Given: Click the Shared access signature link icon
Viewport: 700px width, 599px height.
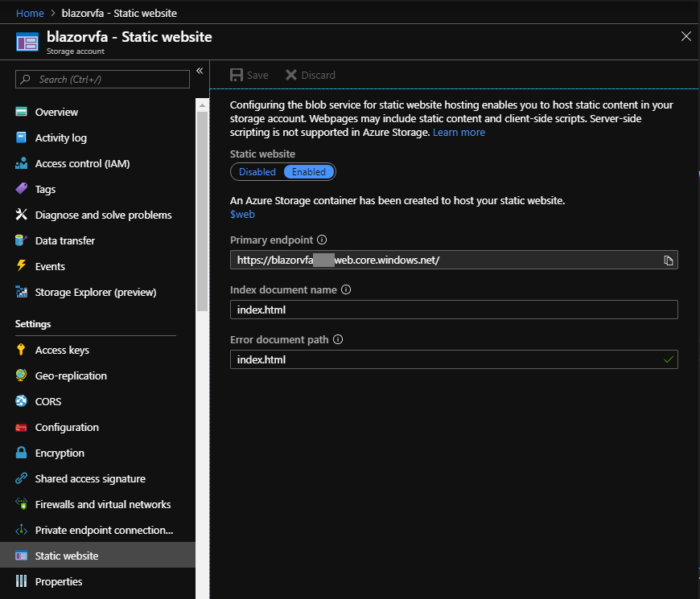Looking at the screenshot, I should [21, 478].
